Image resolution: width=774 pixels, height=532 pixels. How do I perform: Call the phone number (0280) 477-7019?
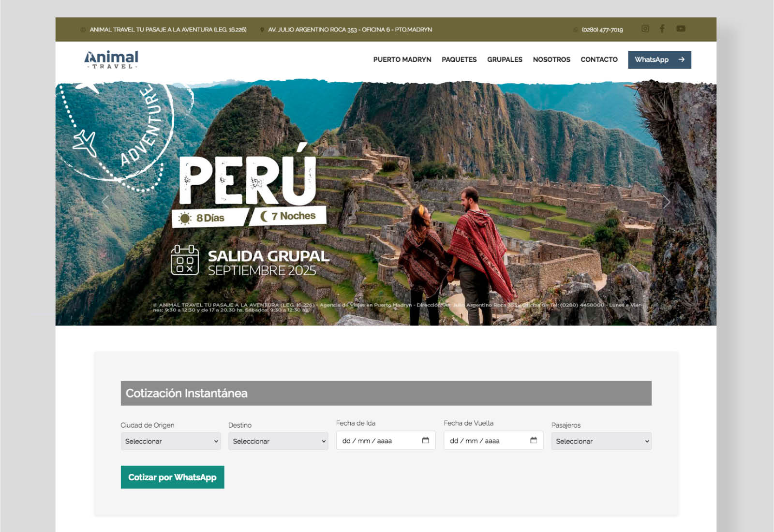coord(602,30)
